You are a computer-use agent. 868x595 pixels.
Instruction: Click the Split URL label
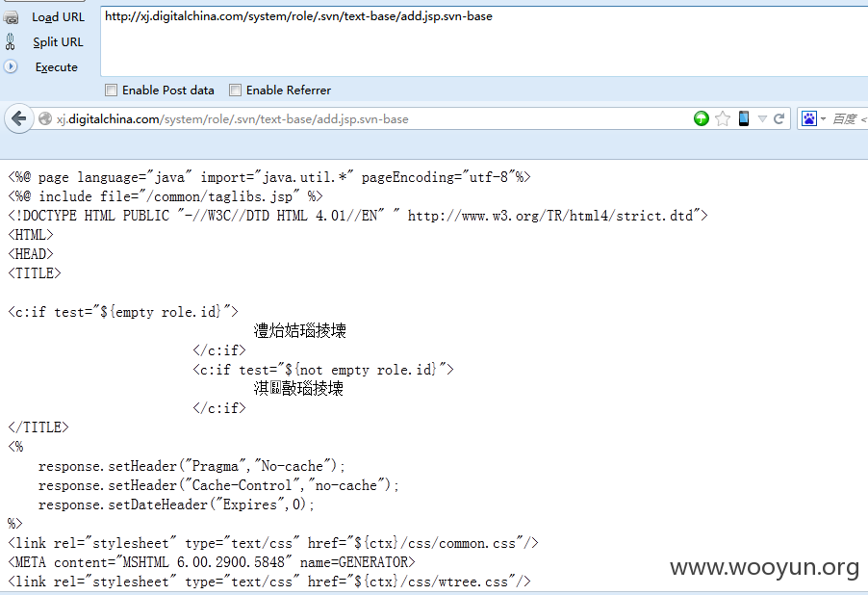click(x=58, y=42)
